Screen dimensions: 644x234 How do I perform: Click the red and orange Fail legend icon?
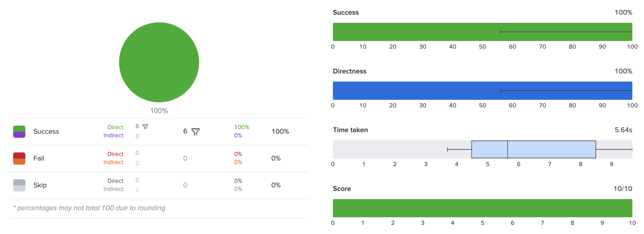[x=19, y=158]
